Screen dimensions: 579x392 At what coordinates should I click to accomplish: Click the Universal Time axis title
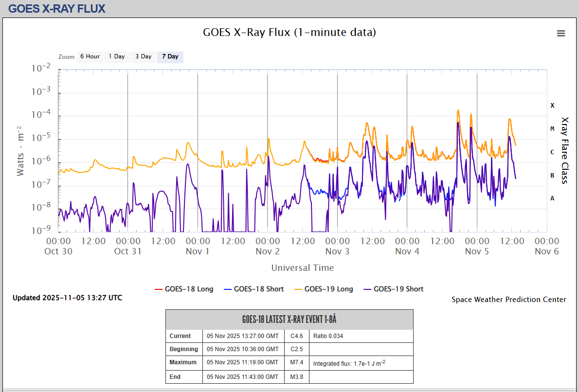pos(302,267)
